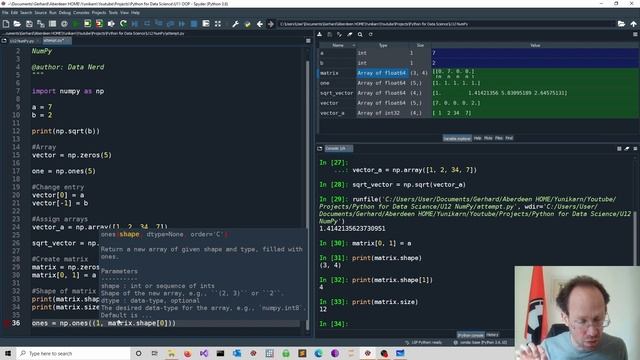Open Microsoft Edge from the taskbar
Image resolution: width=640 pixels, height=360 pixels.
[x=318, y=353]
